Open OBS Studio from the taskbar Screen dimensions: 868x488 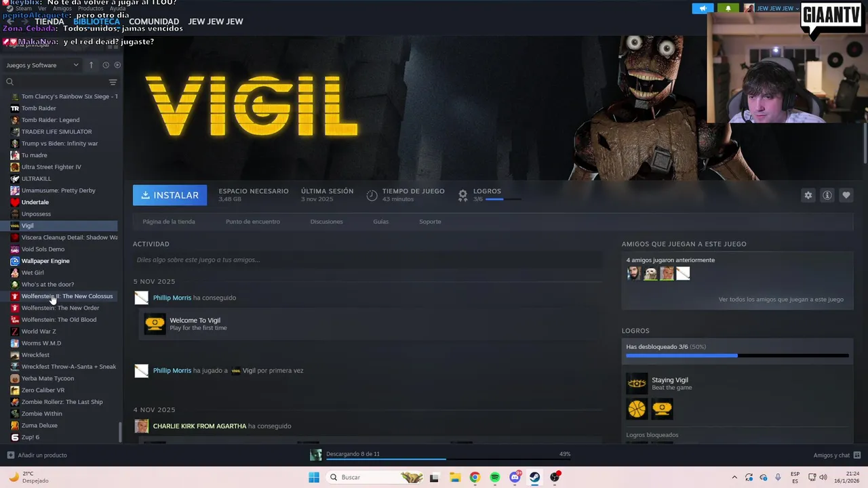555,477
